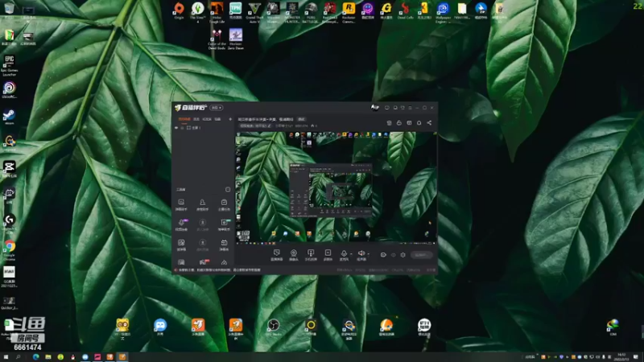
Task: Click the user avatar in streaming app title bar
Action: click(x=374, y=108)
